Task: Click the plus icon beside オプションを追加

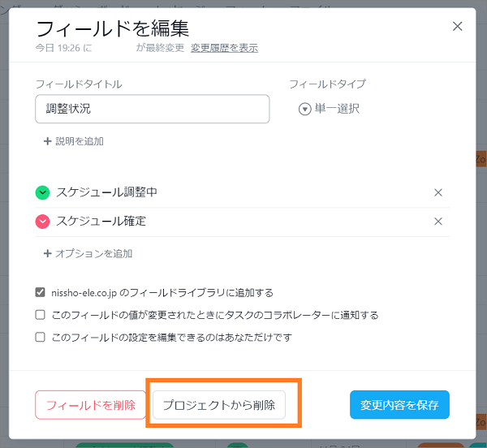Action: pos(47,253)
